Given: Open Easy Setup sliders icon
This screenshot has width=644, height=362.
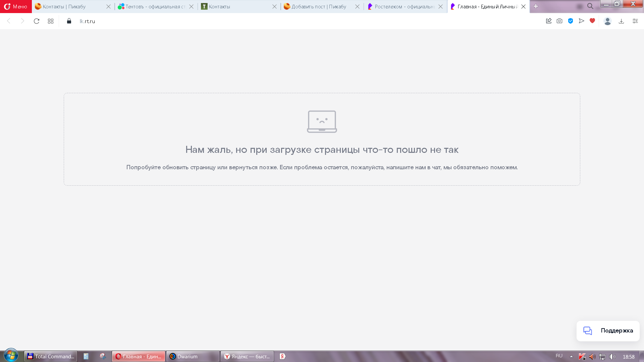Looking at the screenshot, I should (635, 21).
